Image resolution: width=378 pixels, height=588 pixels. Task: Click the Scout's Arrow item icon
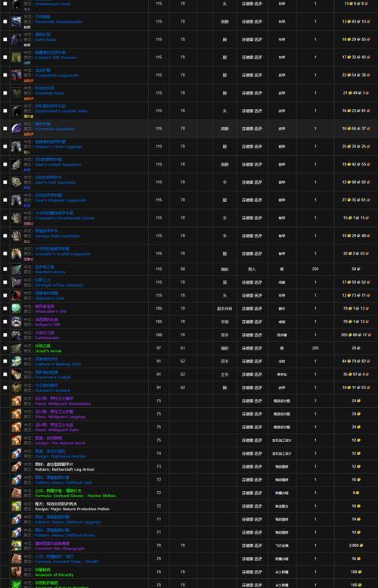[16, 348]
